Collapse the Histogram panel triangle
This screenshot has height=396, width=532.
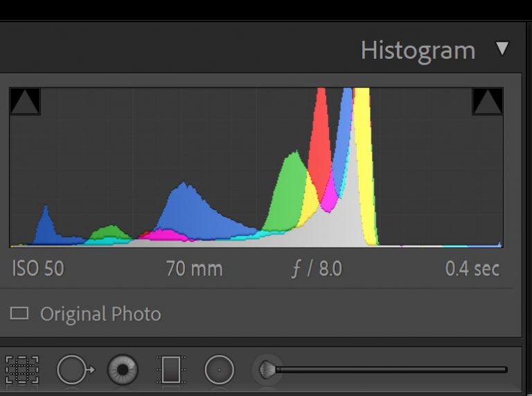pyautogui.click(x=502, y=49)
